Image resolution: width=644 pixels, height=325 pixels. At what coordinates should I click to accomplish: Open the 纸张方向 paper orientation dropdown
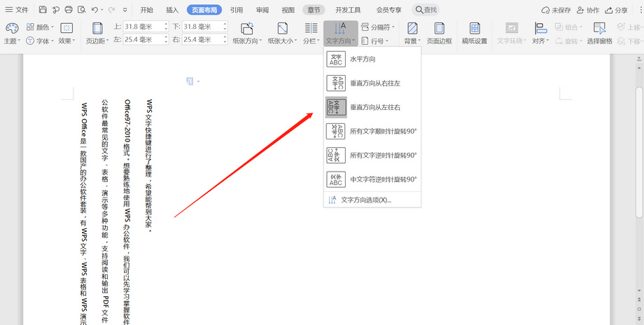247,34
